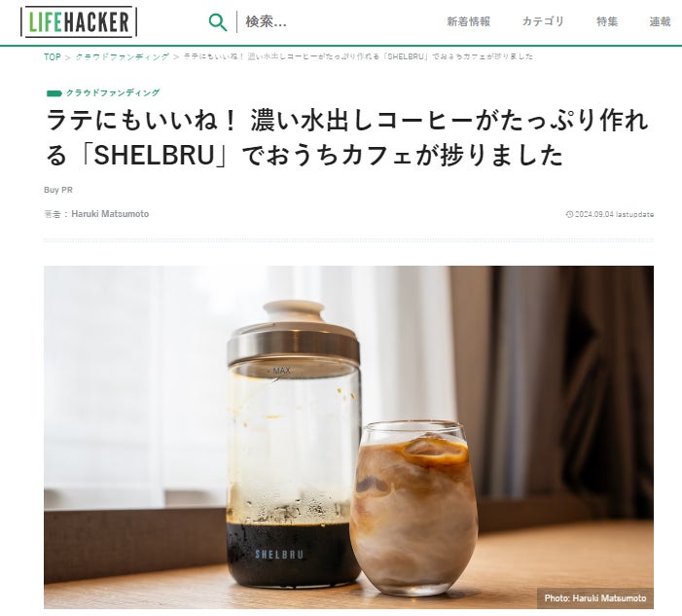
Task: Open the クラウドファンディング category label above headline
Action: click(x=113, y=92)
